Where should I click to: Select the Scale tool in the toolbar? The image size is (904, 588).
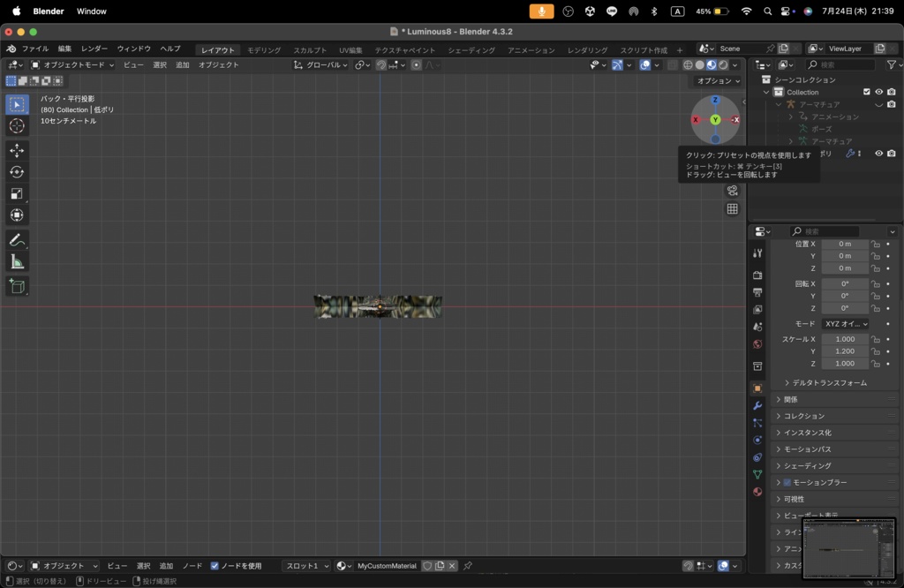[17, 193]
